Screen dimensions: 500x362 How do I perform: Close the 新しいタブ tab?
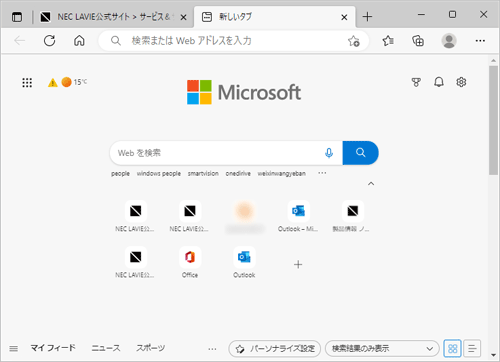[344, 17]
